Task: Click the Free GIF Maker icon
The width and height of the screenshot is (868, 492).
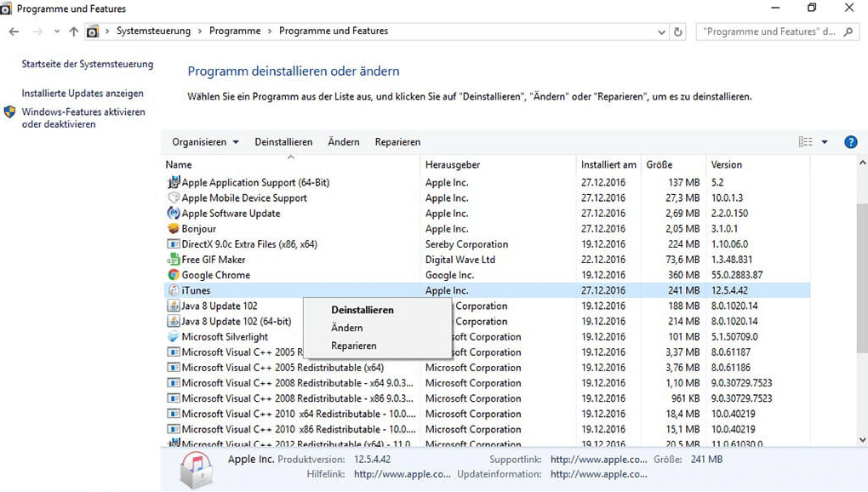Action: (174, 260)
